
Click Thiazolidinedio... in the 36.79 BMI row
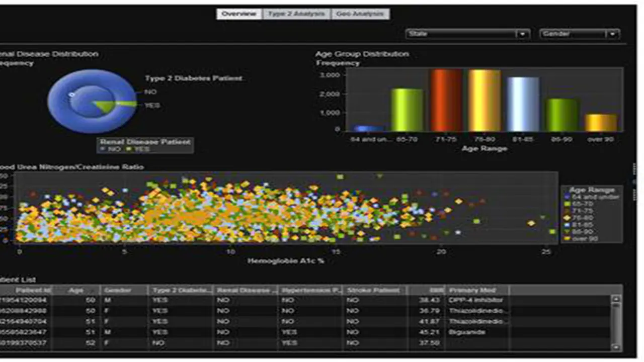[477, 311]
